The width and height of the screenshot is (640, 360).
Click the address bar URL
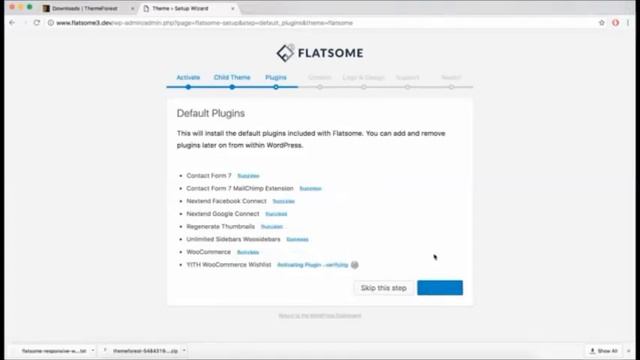[x=204, y=23]
